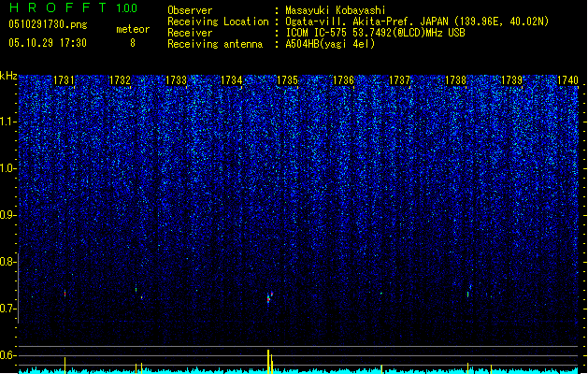The image size is (588, 374).
Task: Click the 1738 time marker
Action: [x=455, y=80]
